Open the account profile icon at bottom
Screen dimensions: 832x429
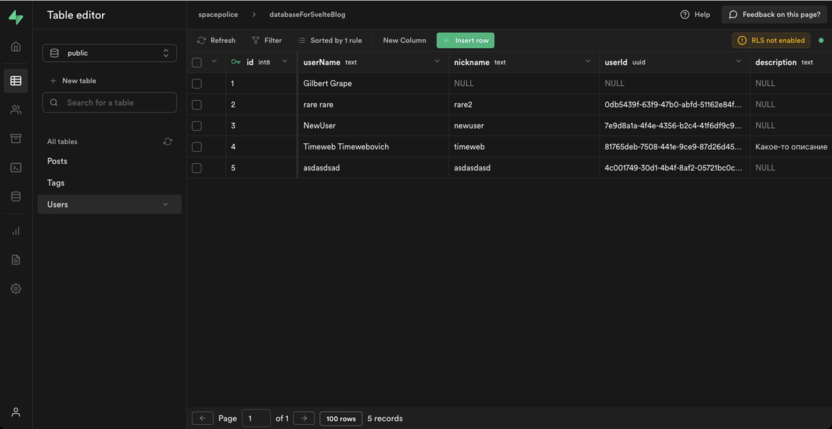tap(15, 412)
